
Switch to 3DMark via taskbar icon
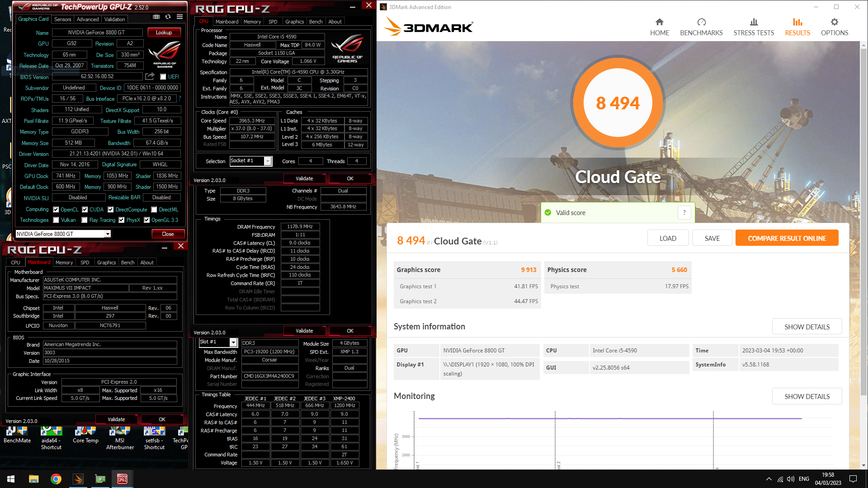[x=78, y=479]
